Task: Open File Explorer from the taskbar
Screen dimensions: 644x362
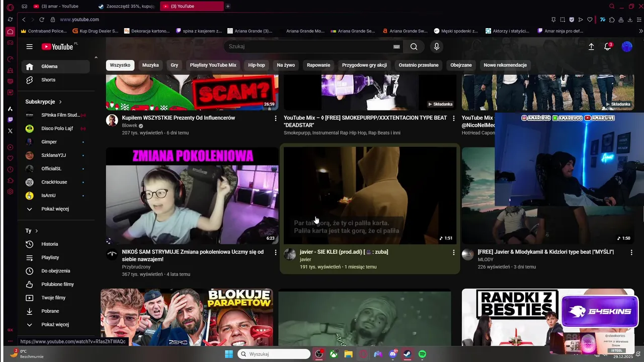Action: coord(348,354)
